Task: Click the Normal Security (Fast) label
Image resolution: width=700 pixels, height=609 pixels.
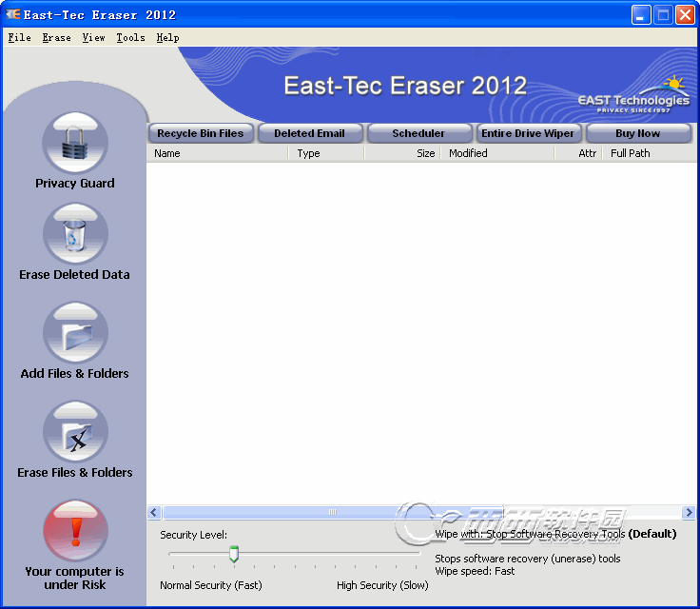Action: [x=211, y=585]
